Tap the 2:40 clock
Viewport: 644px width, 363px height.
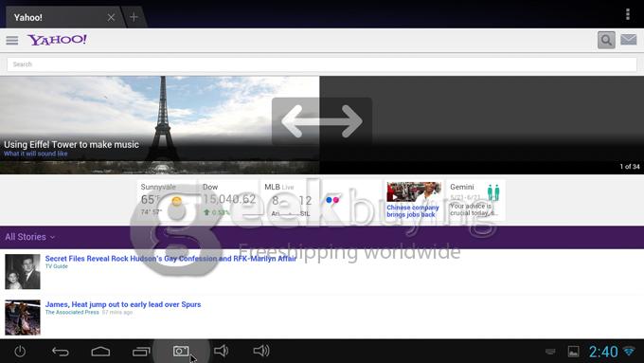[603, 352]
